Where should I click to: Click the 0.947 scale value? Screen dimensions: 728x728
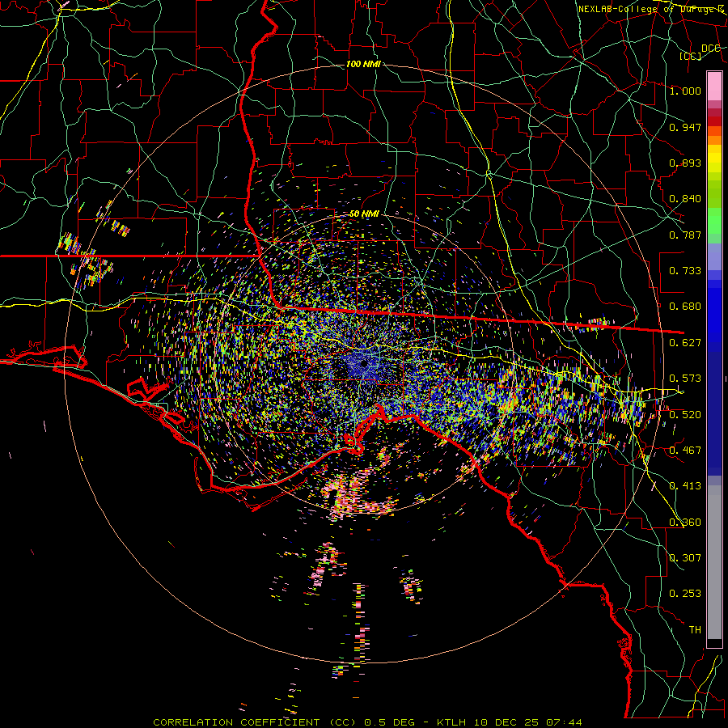click(x=685, y=127)
